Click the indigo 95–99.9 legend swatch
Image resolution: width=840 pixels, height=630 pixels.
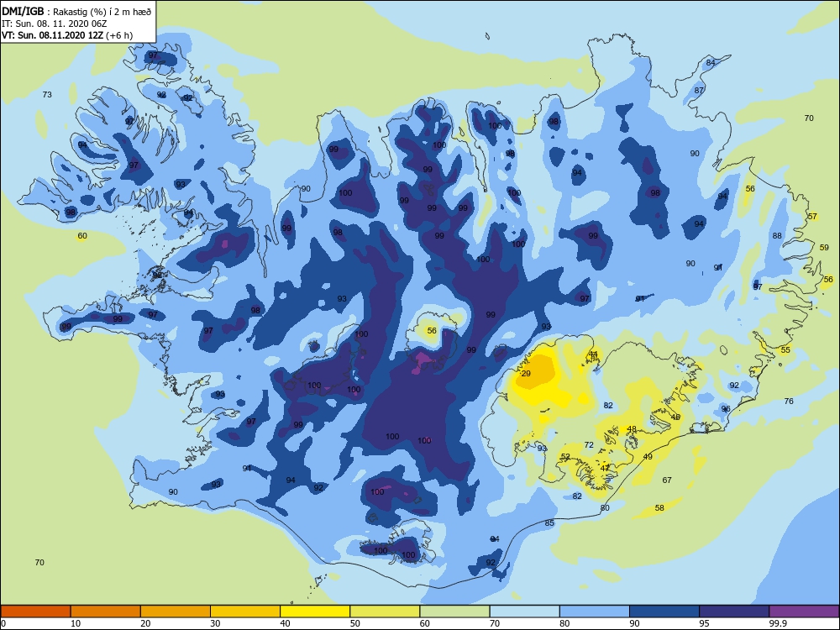734,612
